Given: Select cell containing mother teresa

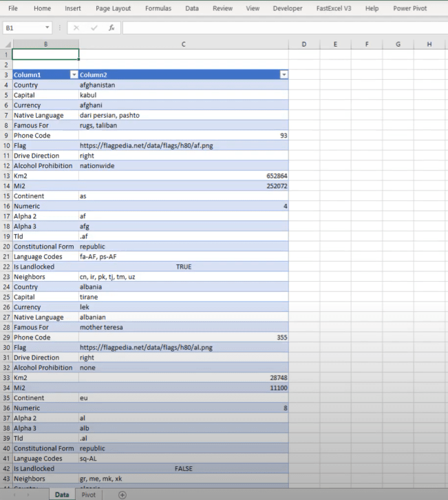Looking at the screenshot, I should [x=184, y=327].
